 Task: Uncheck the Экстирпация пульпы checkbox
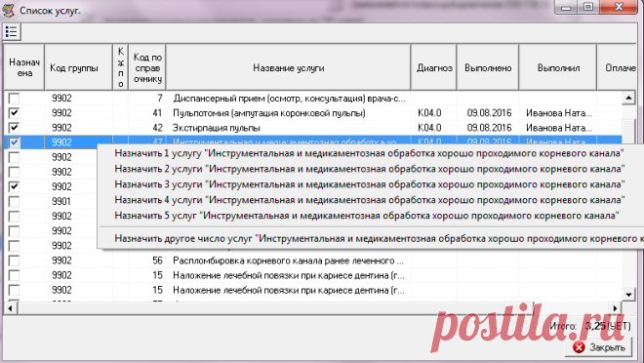point(14,128)
